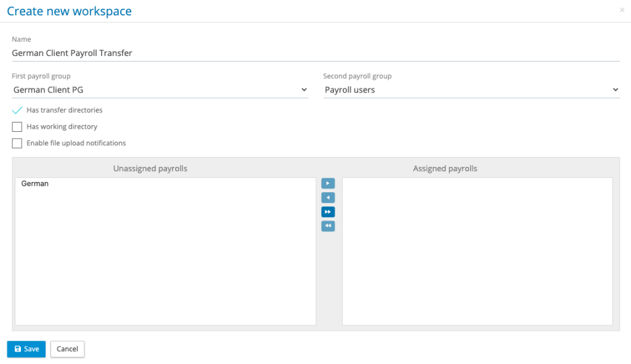Cancel workspace creation
Screen dimensions: 631x364
click(x=67, y=349)
